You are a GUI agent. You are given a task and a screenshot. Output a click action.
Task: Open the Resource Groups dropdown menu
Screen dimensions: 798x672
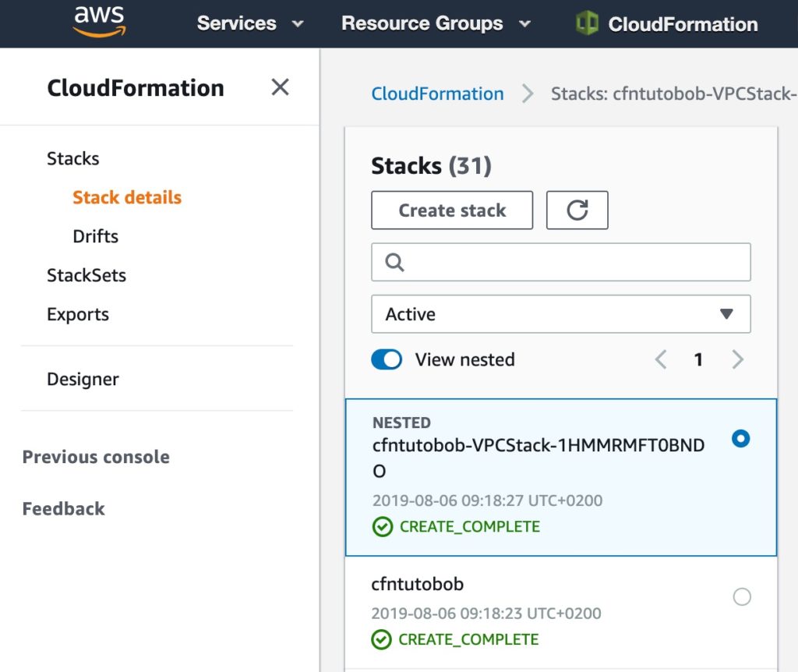click(436, 23)
